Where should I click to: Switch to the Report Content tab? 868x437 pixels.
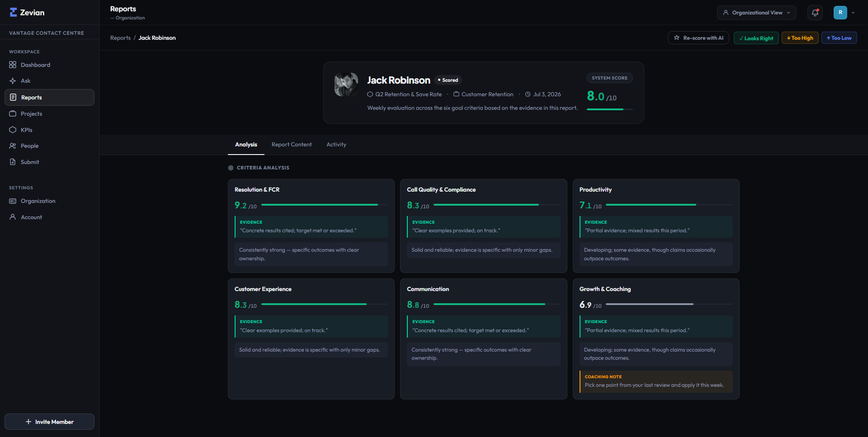[x=292, y=145]
